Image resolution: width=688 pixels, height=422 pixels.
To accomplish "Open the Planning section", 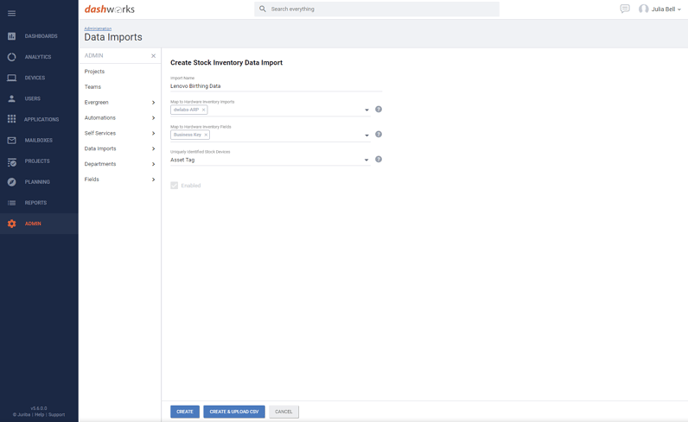I will (39, 182).
